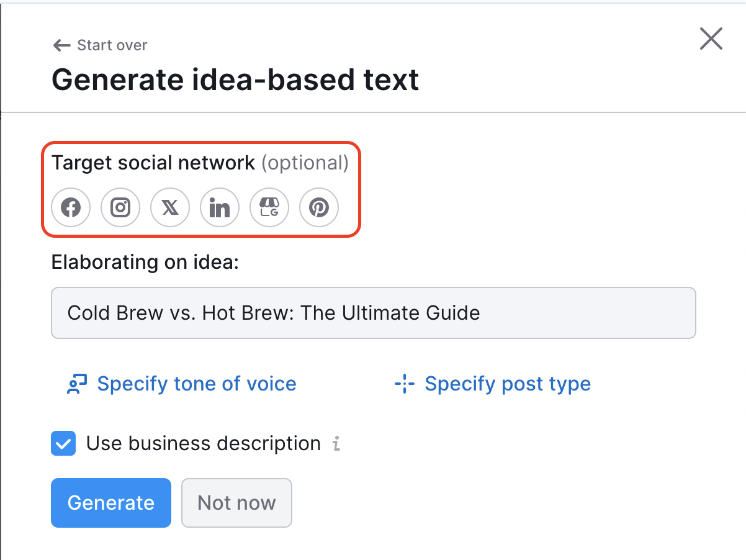Click the Not now button
746x560 pixels.
click(236, 503)
